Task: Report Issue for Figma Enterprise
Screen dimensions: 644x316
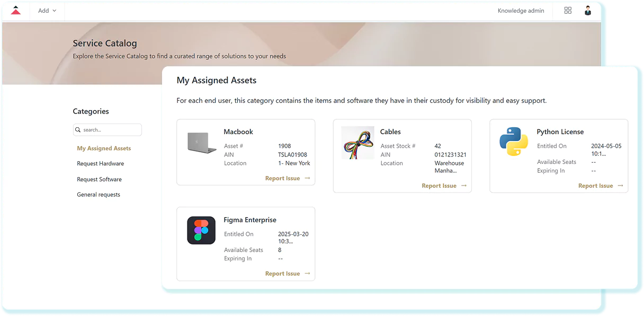Action: tap(282, 274)
